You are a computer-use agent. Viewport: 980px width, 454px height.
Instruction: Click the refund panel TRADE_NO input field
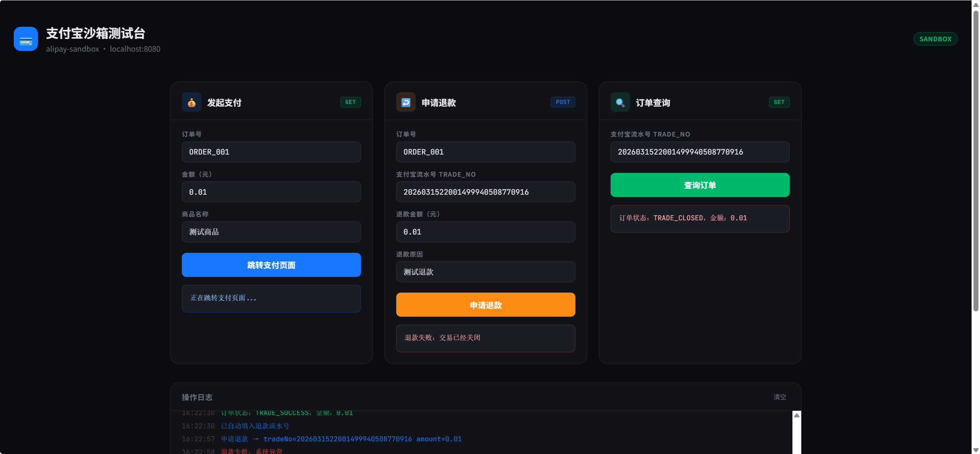pyautogui.click(x=485, y=192)
